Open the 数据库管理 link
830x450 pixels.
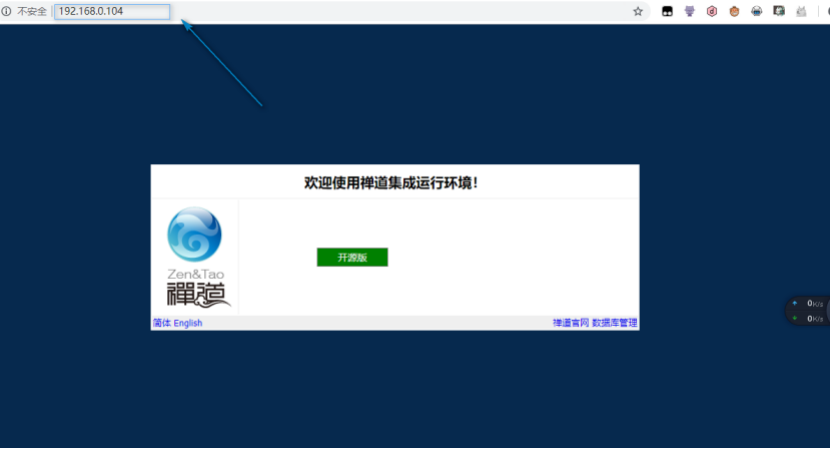(615, 323)
